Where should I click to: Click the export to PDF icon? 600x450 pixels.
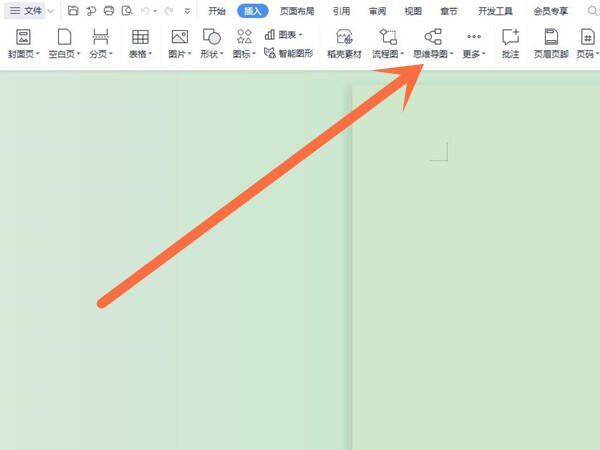tap(91, 11)
